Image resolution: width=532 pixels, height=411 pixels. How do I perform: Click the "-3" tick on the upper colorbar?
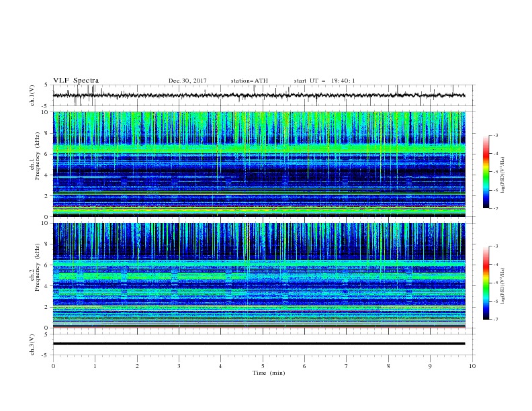[495, 135]
